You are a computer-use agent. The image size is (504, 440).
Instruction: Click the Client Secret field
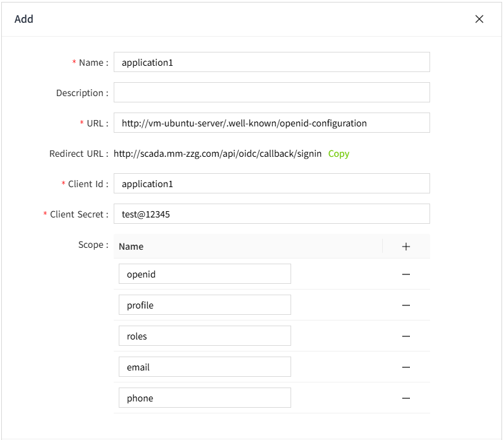[272, 214]
